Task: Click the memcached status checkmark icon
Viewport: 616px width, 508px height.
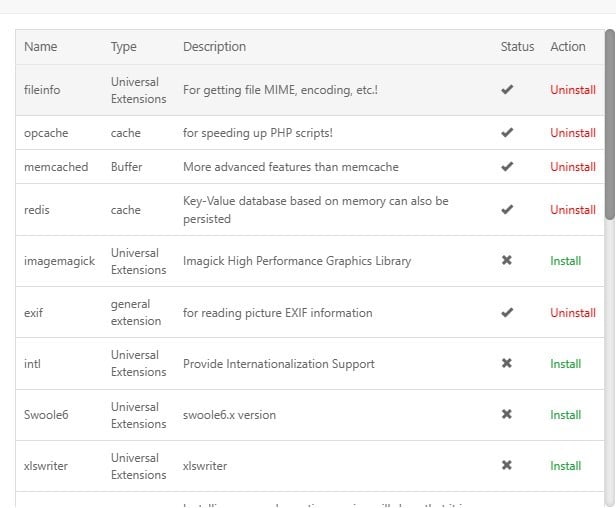Action: coord(507,167)
